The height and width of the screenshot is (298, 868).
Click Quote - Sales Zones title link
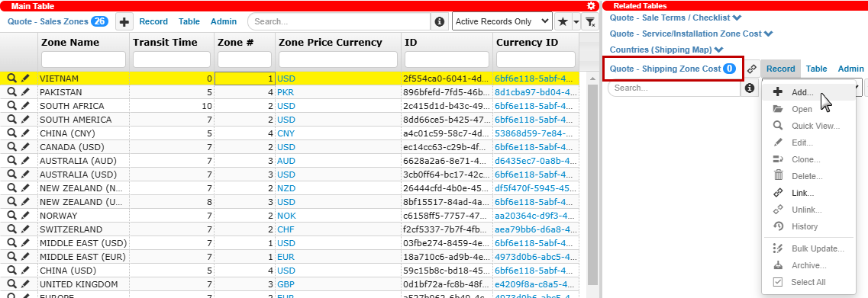click(47, 21)
